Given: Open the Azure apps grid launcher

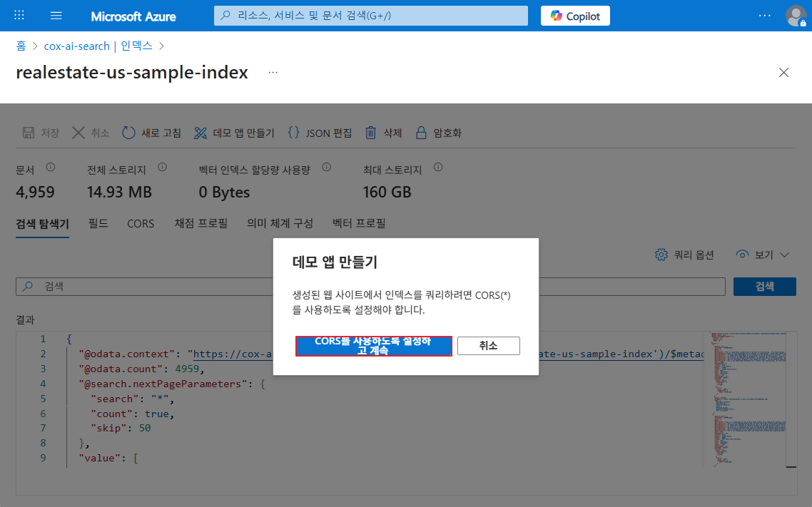Looking at the screenshot, I should point(19,16).
